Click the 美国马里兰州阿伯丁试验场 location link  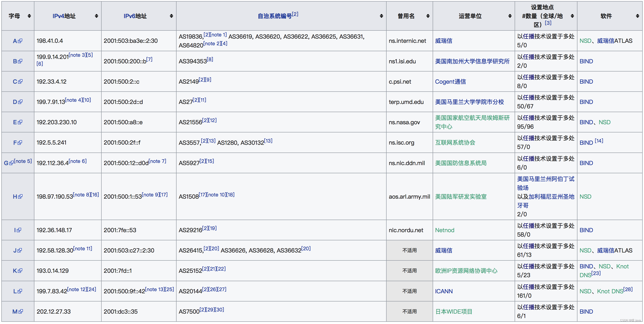(545, 179)
